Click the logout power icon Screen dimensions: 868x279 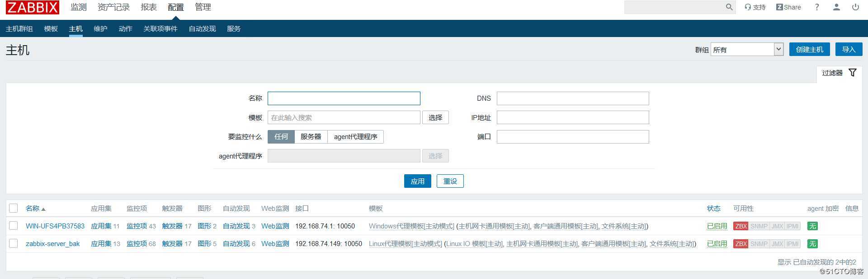click(855, 7)
